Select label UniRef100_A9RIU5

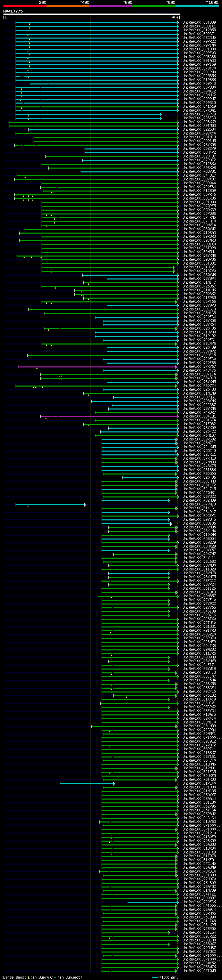pyautogui.click(x=199, y=141)
